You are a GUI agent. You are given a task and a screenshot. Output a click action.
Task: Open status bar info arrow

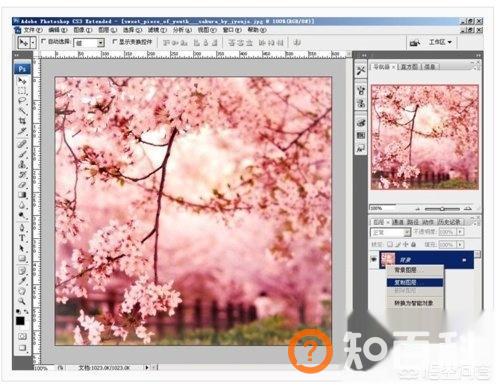click(147, 368)
